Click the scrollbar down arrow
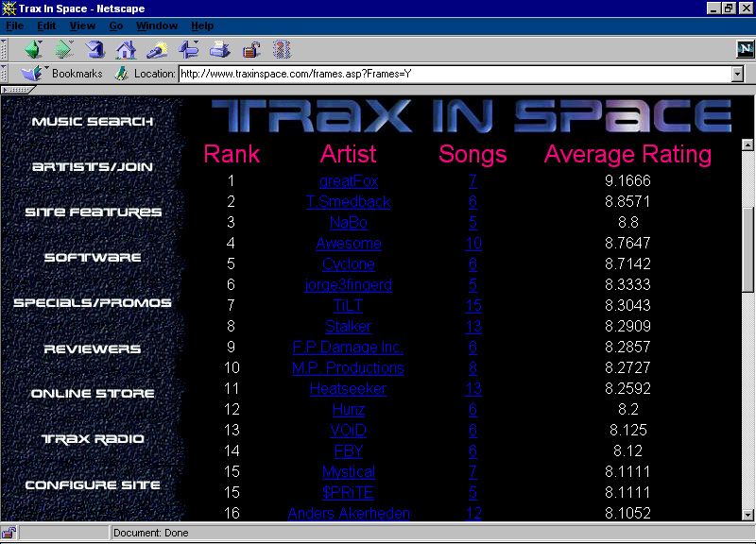The width and height of the screenshot is (756, 544). click(747, 513)
